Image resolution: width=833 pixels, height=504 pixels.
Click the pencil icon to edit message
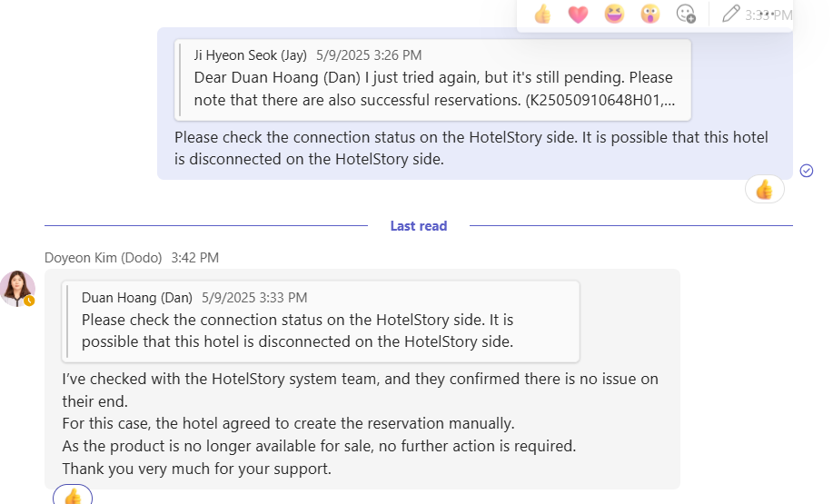[x=730, y=15]
